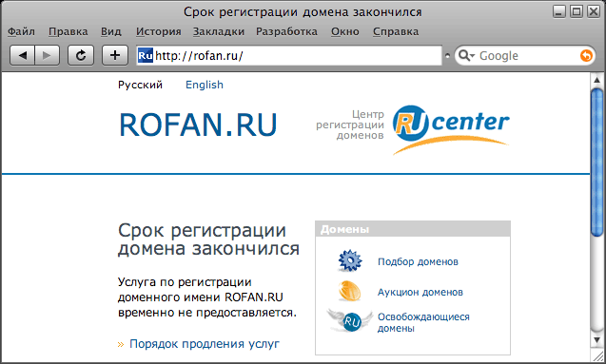The image size is (606, 364).
Task: Reload the page with the refresh button
Action: pos(81,55)
